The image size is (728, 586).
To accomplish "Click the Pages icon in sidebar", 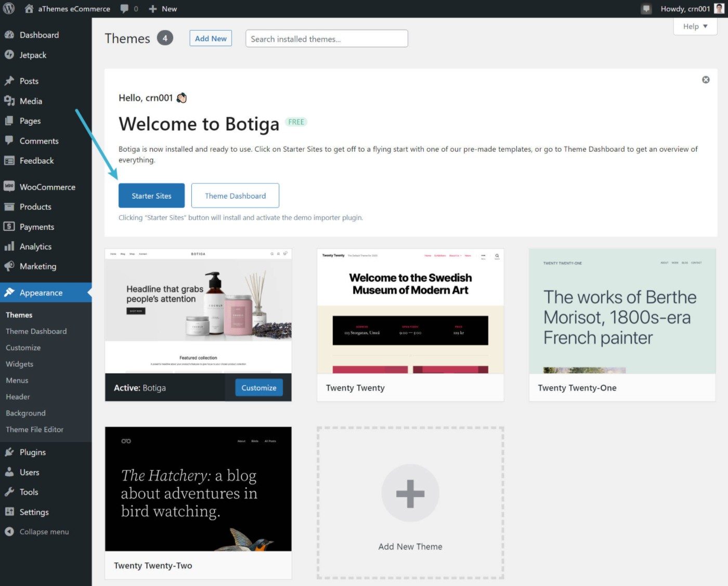I will 9,121.
